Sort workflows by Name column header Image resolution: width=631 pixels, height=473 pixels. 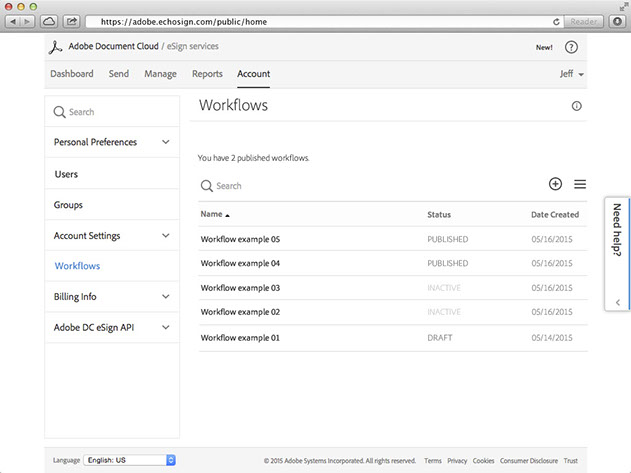[x=214, y=214]
